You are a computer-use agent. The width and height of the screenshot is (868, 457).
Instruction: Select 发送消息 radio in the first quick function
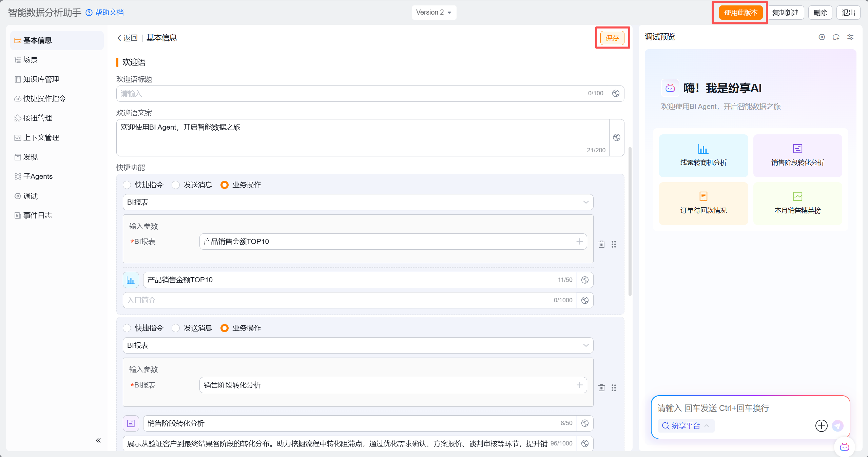pos(176,185)
